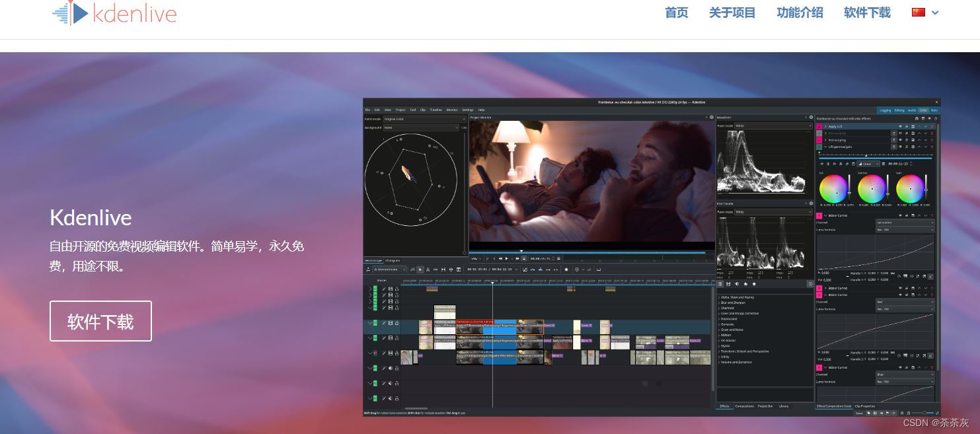
Task: Fast forward in the Project Monitor controls
Action: click(x=517, y=258)
